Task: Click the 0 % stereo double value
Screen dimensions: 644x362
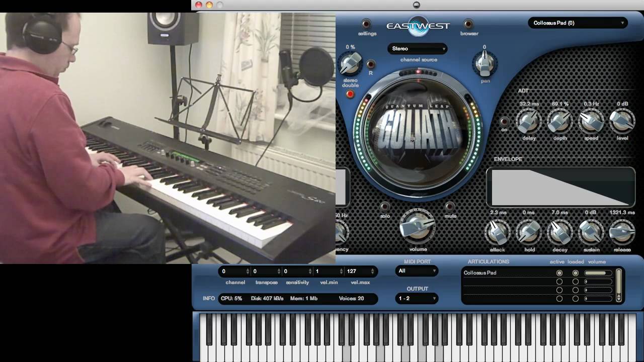Action: tap(350, 47)
